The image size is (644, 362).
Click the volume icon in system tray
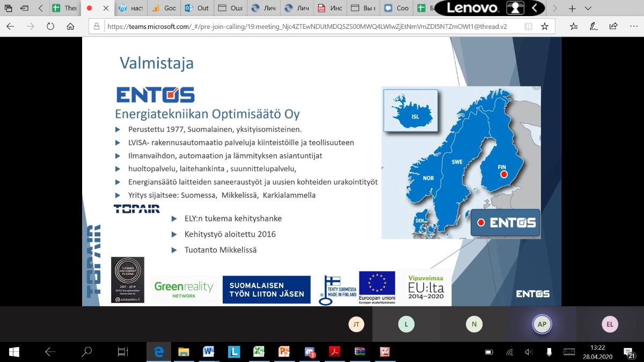[529, 352]
